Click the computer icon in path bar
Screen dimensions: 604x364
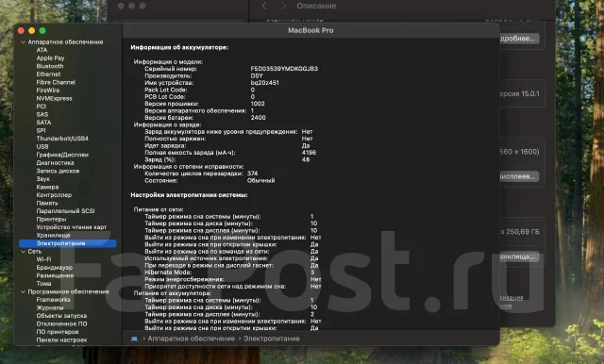pyautogui.click(x=134, y=339)
